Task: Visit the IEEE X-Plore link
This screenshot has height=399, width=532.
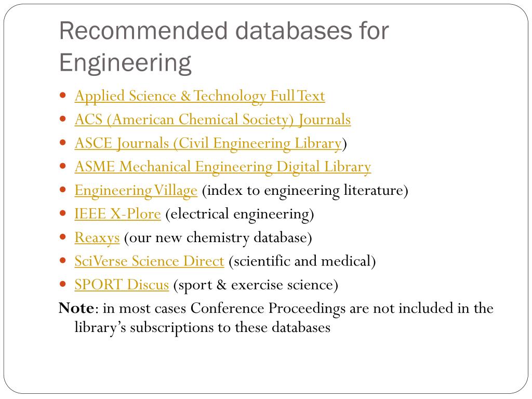Action: click(x=118, y=214)
